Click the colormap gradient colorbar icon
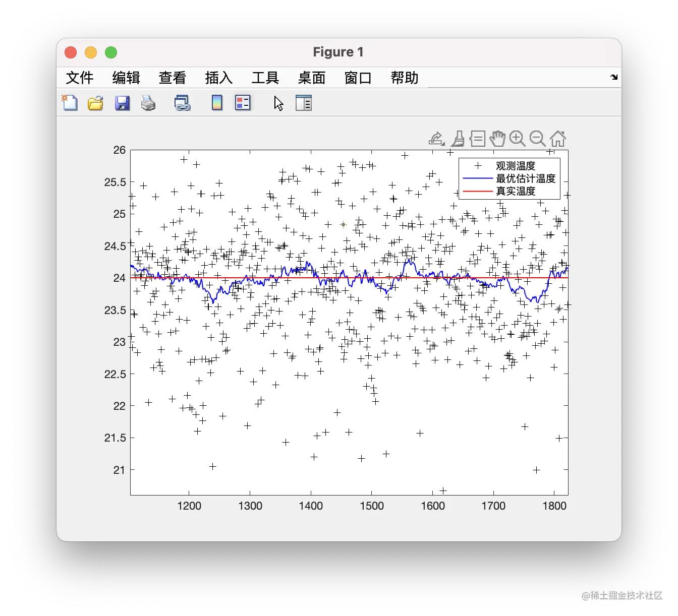The height and width of the screenshot is (616, 678). click(x=216, y=103)
